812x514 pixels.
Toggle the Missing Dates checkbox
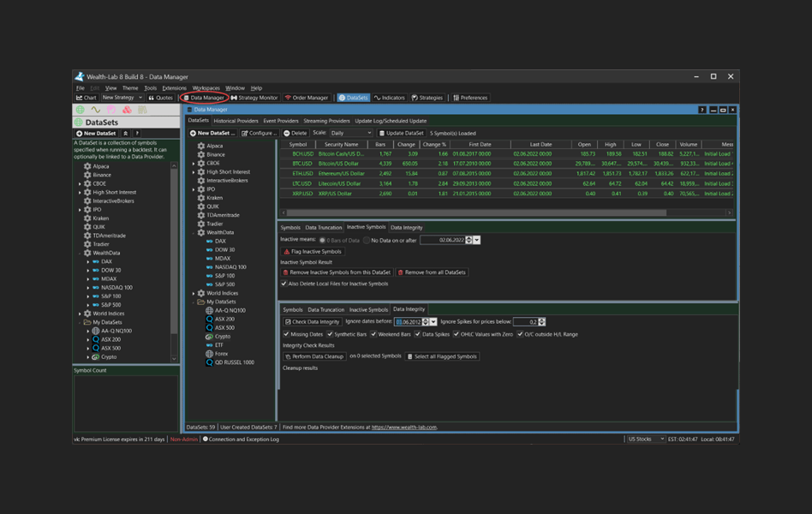pyautogui.click(x=286, y=334)
